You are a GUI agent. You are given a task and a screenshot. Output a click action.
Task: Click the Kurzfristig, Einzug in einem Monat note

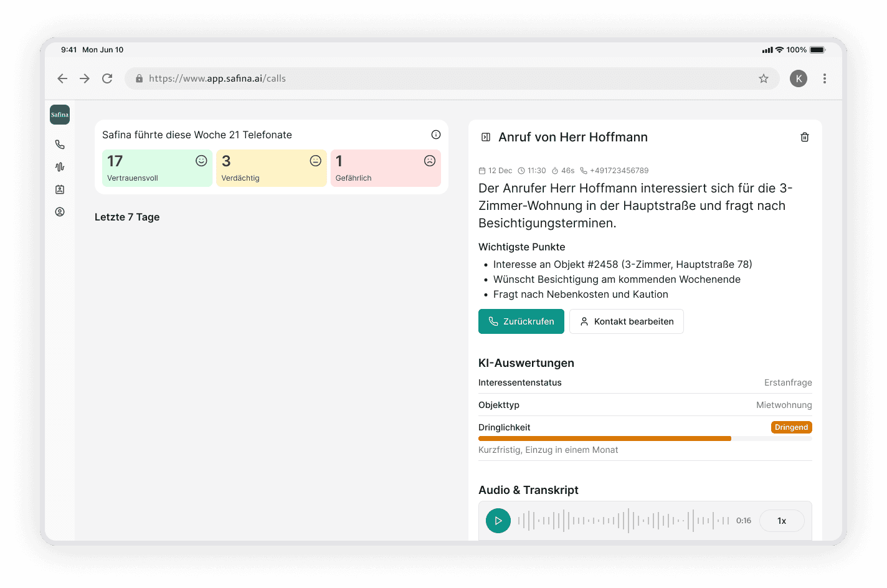tap(548, 450)
